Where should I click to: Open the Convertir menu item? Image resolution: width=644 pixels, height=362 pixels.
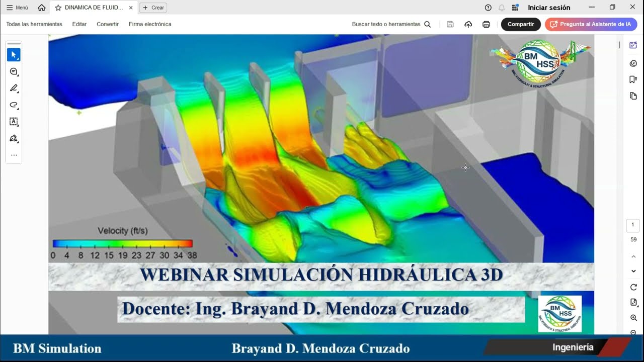(x=108, y=24)
